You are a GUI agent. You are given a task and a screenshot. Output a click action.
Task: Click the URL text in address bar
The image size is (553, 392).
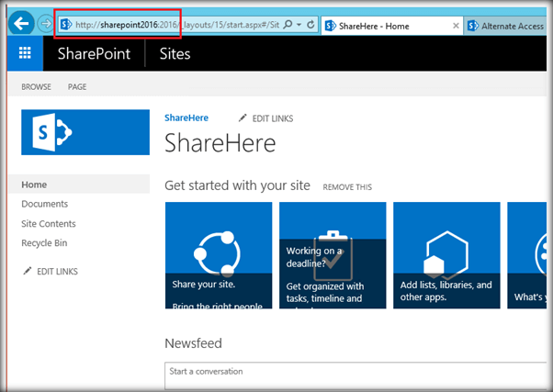click(x=177, y=25)
